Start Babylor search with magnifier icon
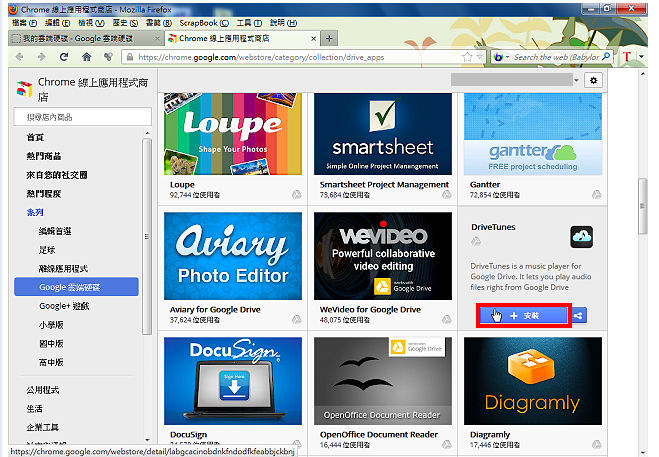The image size is (659, 457). tap(606, 56)
